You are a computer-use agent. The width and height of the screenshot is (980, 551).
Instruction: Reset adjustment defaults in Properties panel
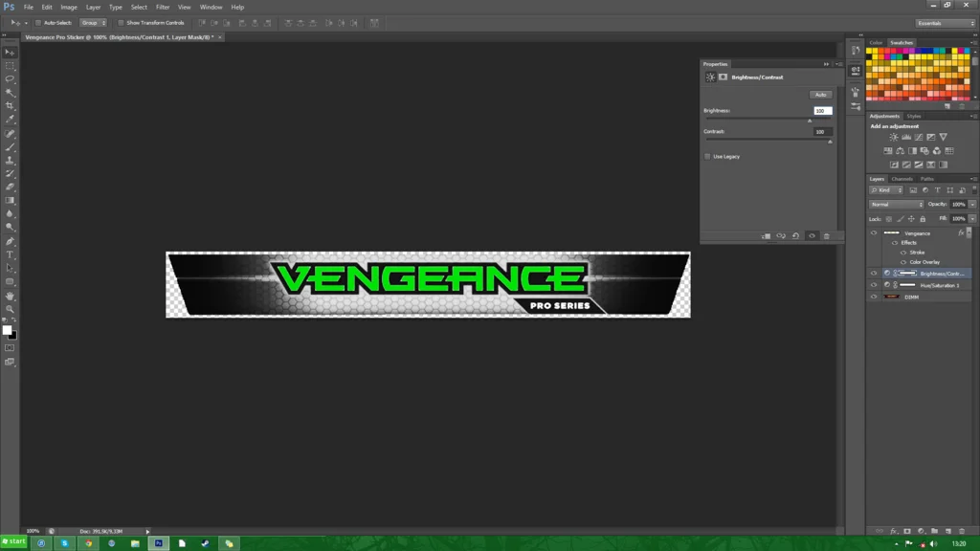point(795,236)
